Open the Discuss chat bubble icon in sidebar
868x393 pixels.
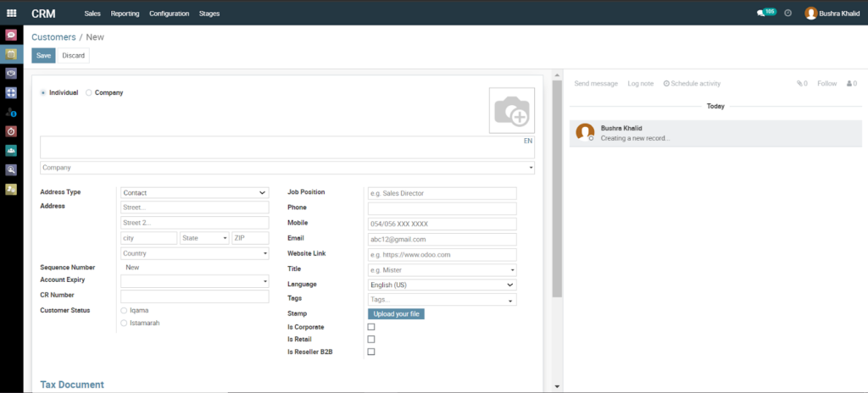(x=11, y=35)
